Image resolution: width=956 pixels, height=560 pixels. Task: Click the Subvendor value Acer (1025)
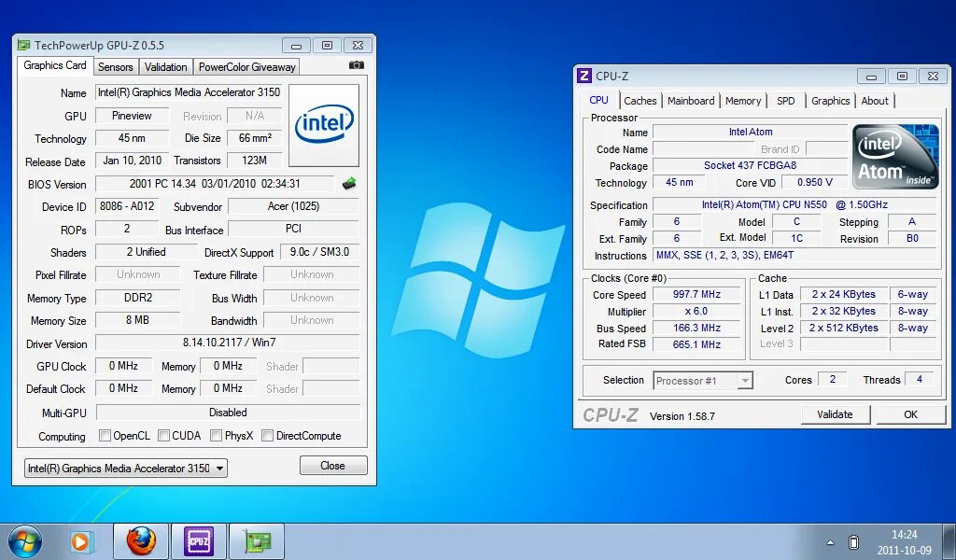(x=293, y=206)
